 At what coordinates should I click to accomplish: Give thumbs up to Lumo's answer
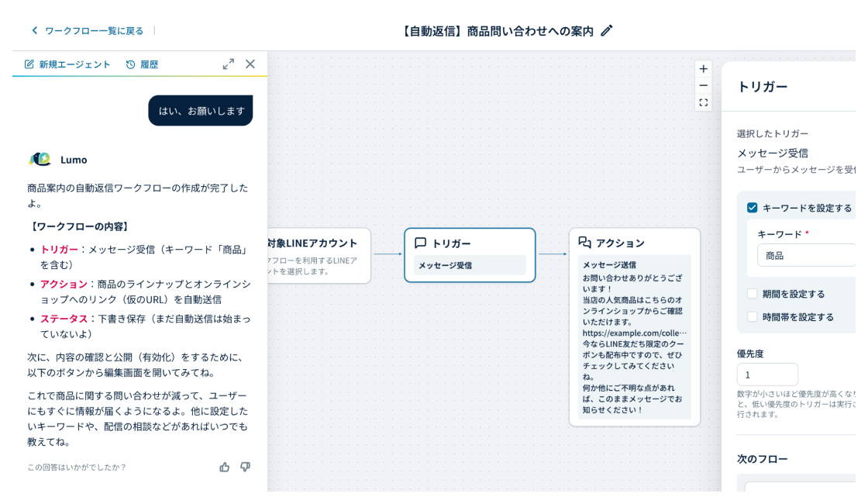coord(225,467)
